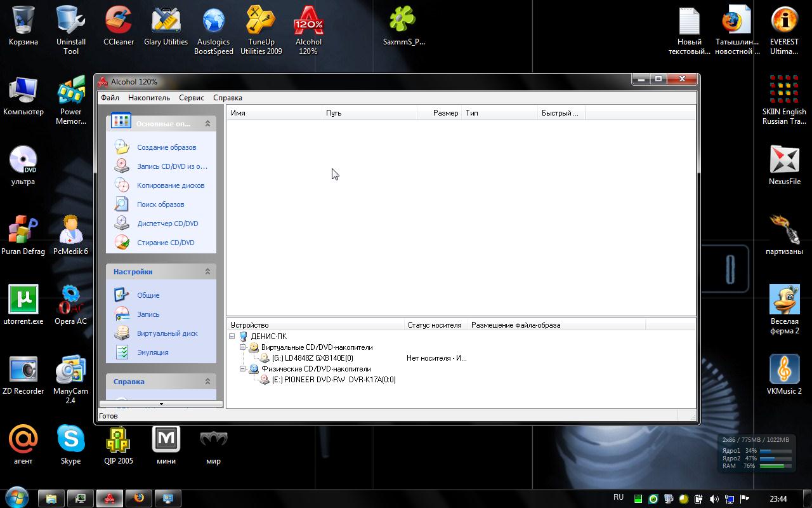Screen dimensions: 812x508
Task: Open Auslogics BoostSpeed desktop icon
Action: [214, 30]
